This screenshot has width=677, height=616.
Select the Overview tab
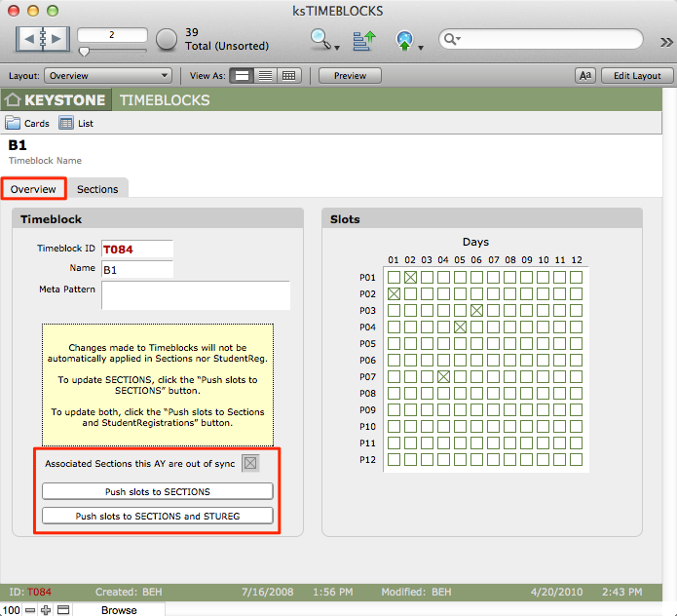33,189
